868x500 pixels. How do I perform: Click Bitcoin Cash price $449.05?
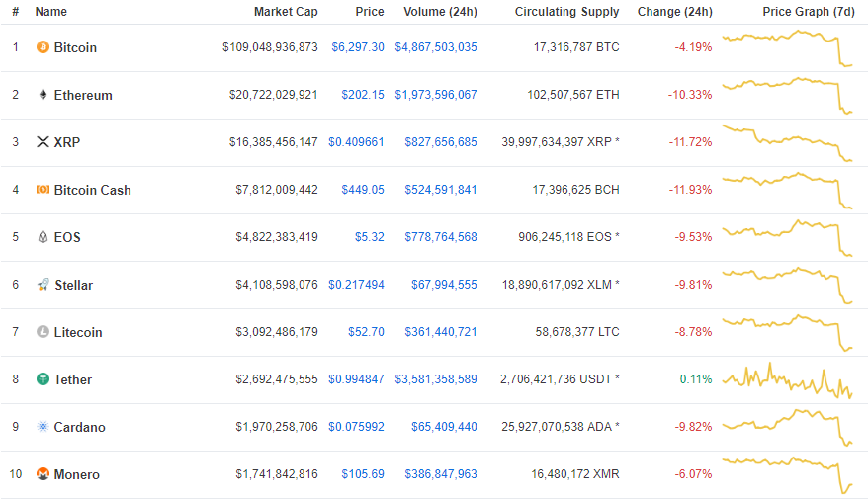[x=363, y=190]
